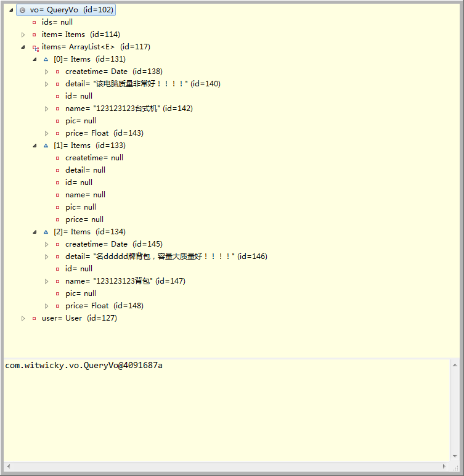Collapse the [0]= Items (id=131) entry
464x476 pixels.
[35, 59]
